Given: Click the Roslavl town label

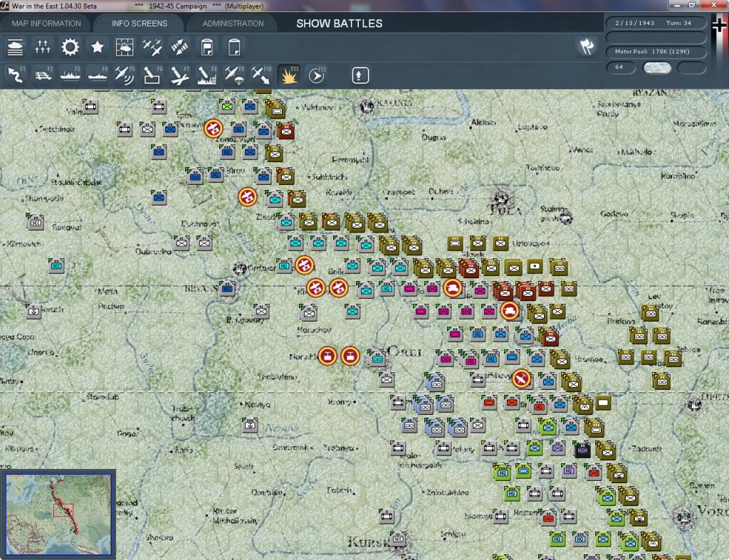Looking at the screenshot, I should [x=66, y=227].
